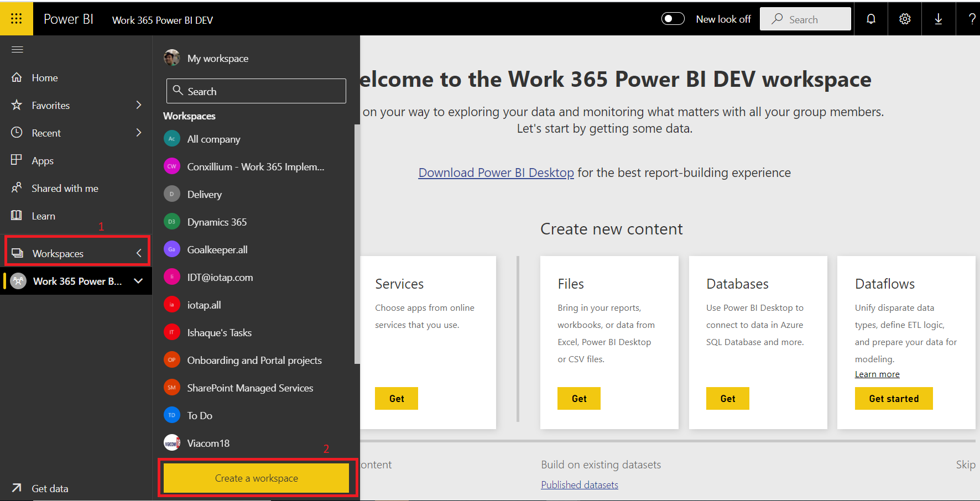Click Get started on the Dataflows card
Image resolution: width=980 pixels, height=501 pixels.
(x=894, y=399)
